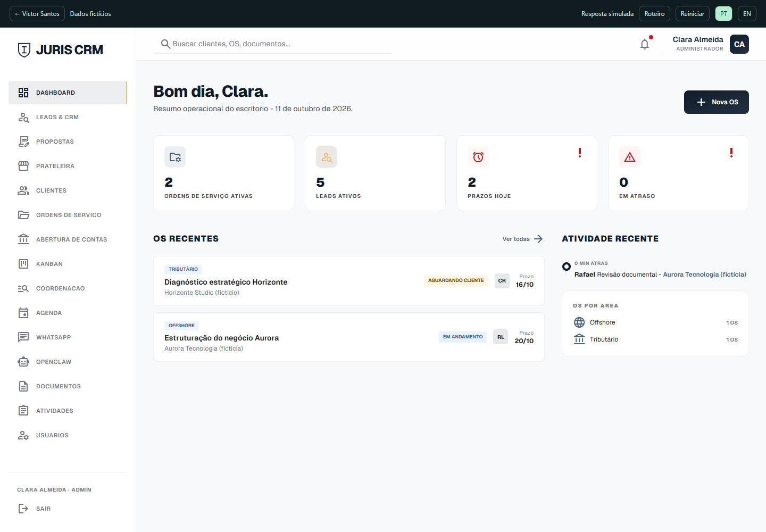
Task: Click the warning triangle icon on Em Atraso card
Action: (630, 157)
